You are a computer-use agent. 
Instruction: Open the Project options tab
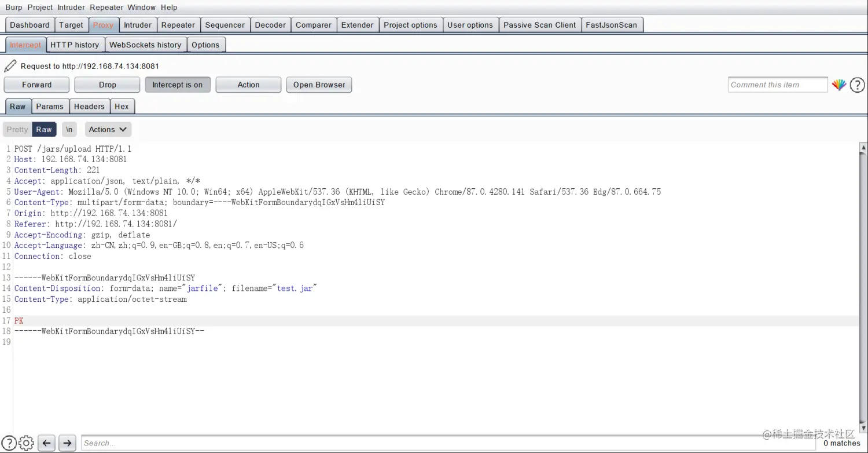pos(411,25)
